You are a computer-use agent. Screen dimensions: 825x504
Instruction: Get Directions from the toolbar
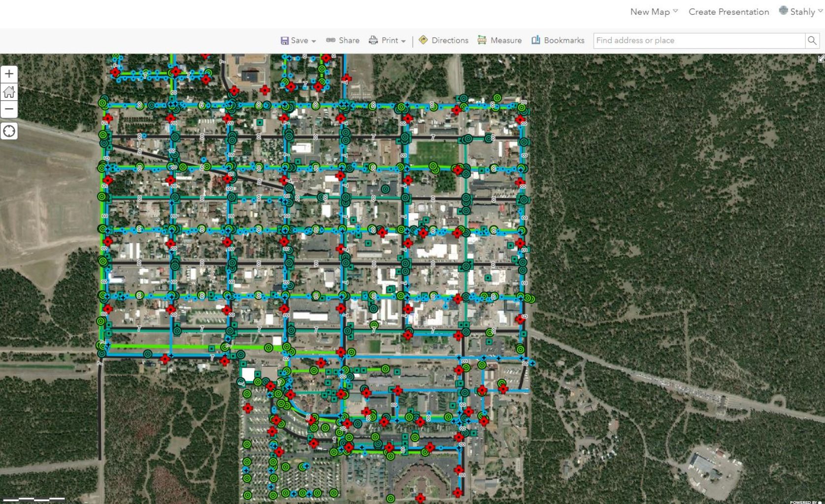[x=443, y=40]
